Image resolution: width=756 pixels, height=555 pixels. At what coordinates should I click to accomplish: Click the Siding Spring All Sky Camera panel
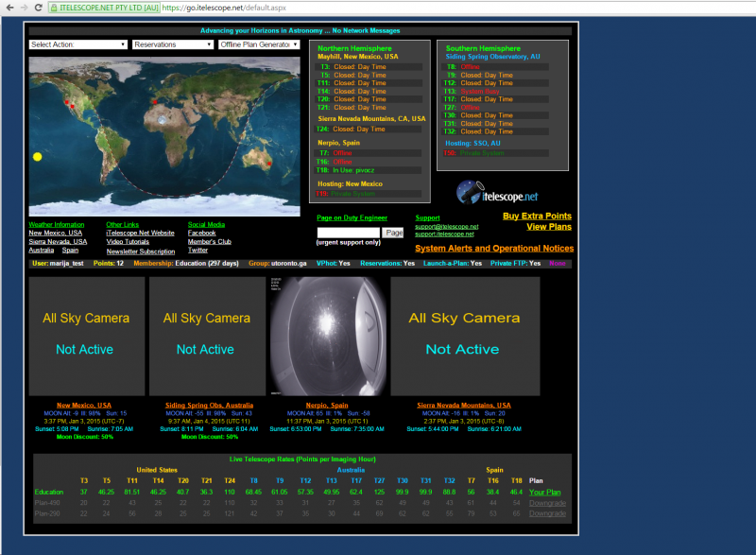pyautogui.click(x=207, y=336)
